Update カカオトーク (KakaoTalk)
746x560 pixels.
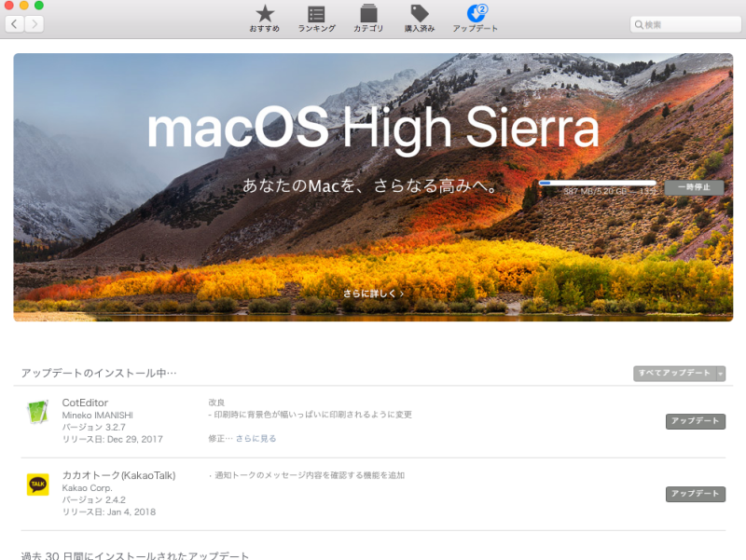point(694,494)
